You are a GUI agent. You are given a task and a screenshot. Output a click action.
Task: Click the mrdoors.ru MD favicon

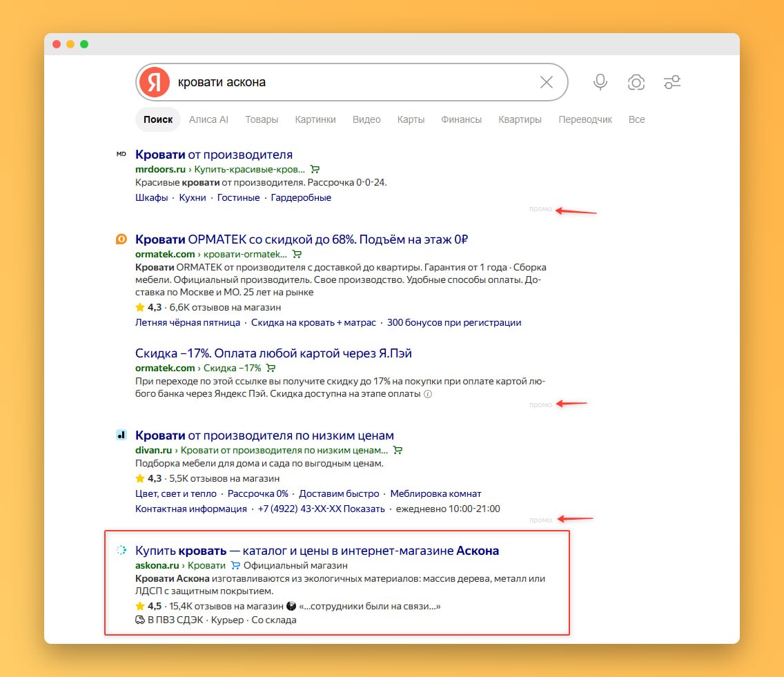point(121,154)
